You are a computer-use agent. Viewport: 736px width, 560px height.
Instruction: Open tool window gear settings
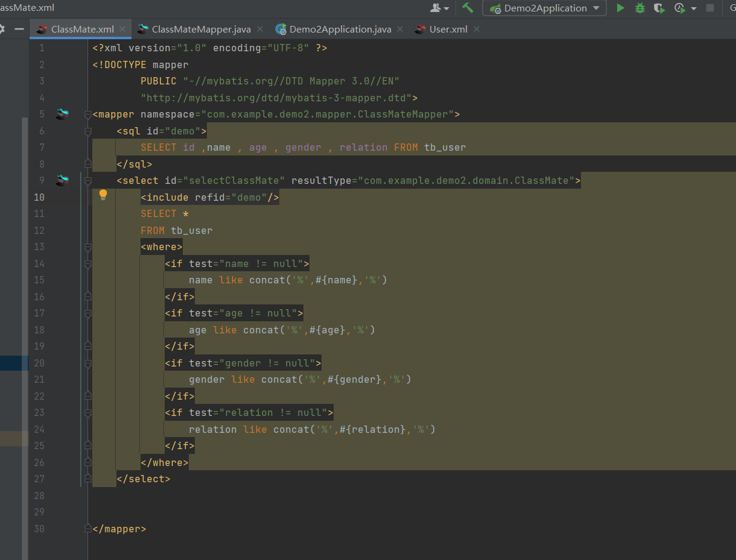pos(2,29)
